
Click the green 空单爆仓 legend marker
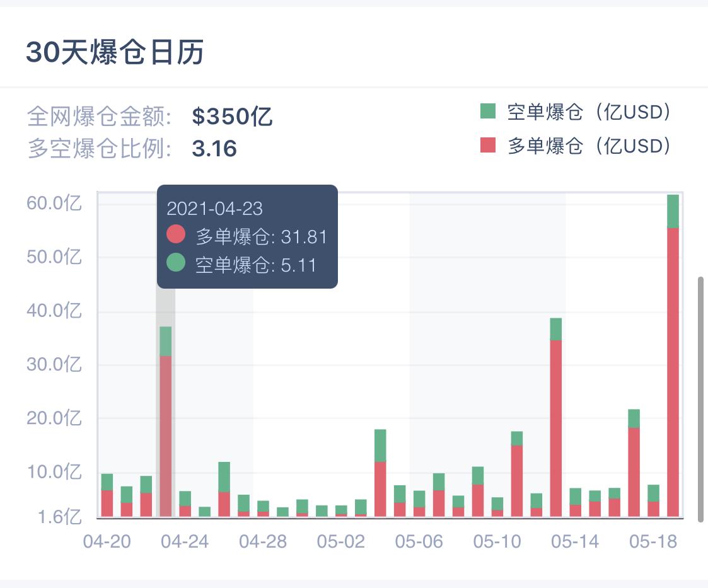click(487, 112)
